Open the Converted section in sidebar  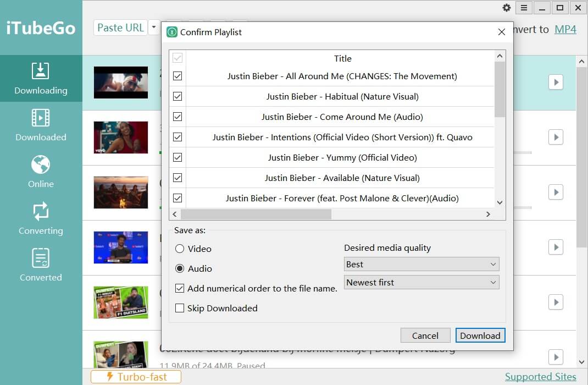pos(41,265)
